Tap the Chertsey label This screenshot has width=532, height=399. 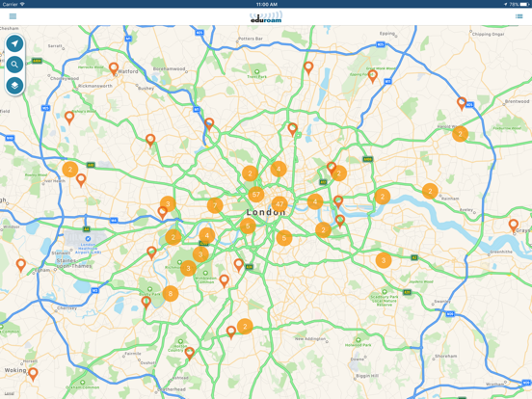click(66, 308)
